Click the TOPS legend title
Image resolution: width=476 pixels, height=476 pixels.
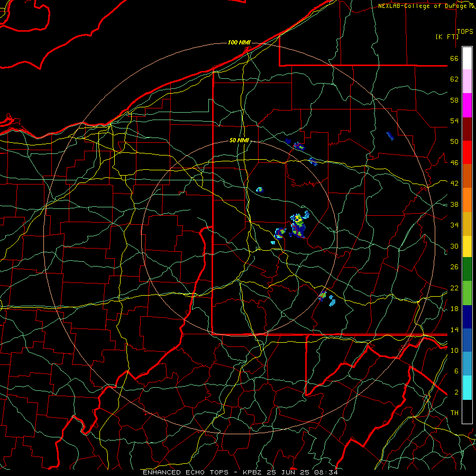(x=465, y=32)
